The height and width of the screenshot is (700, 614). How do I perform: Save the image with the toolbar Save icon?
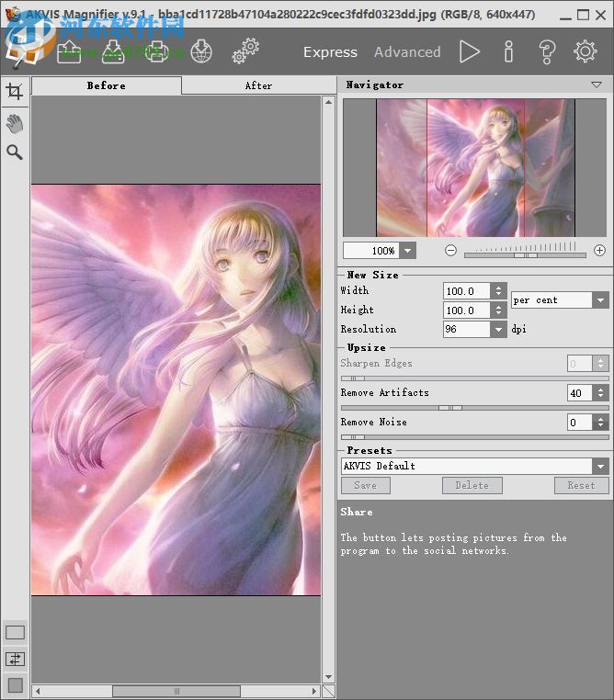coord(113,52)
